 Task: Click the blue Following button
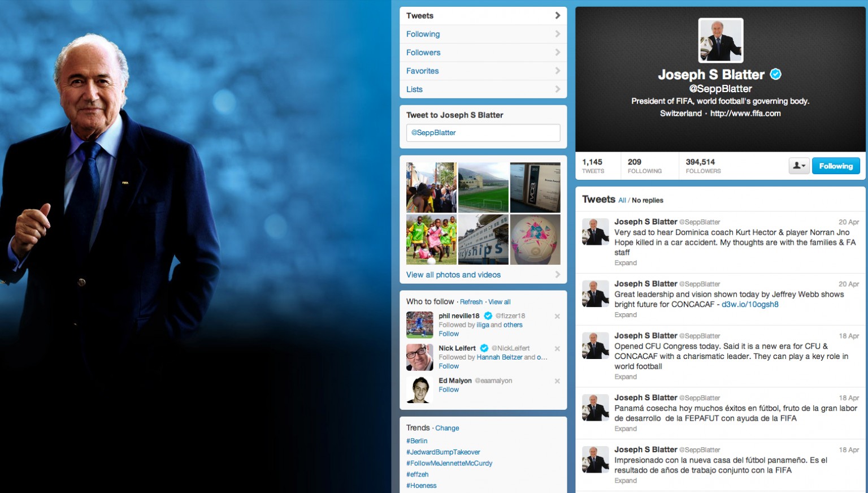[x=836, y=166]
